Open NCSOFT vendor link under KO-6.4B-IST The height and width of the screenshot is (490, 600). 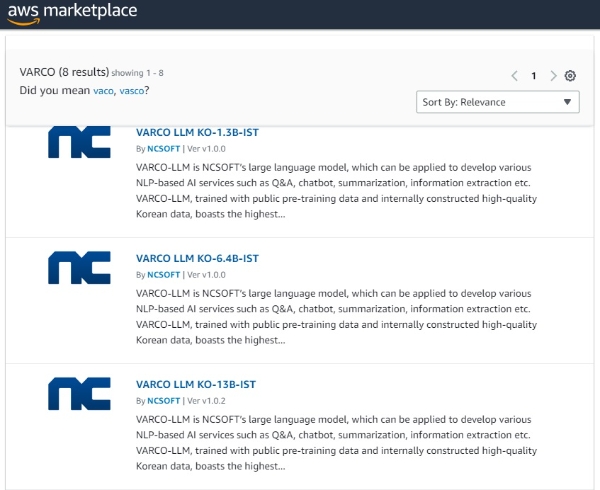click(x=163, y=275)
